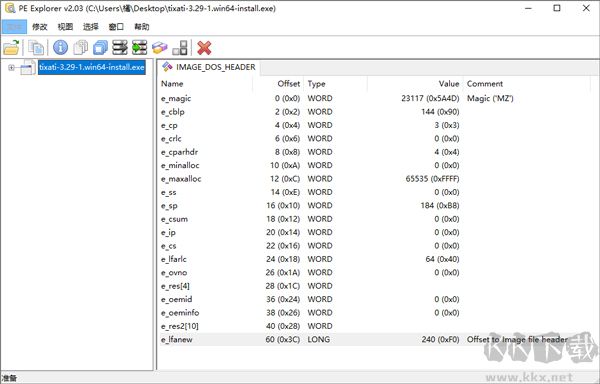Screen dimensions: 600x384
Task: Click the gray squares grid icon
Action: pos(180,47)
